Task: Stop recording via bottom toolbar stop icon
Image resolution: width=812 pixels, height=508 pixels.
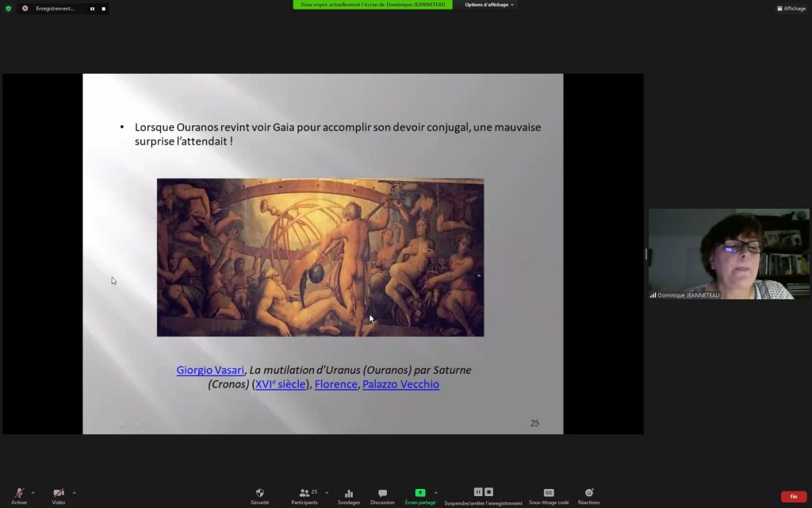Action: tap(488, 492)
